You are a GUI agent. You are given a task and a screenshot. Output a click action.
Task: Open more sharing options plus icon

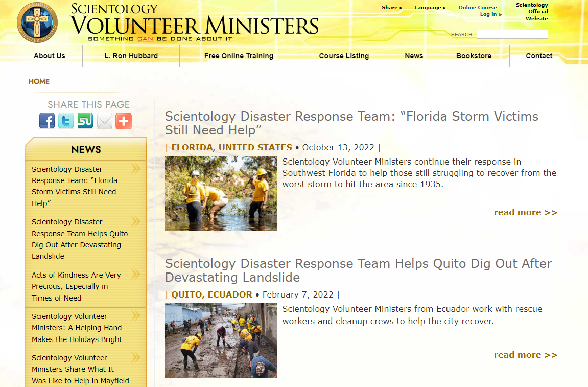[x=124, y=121]
